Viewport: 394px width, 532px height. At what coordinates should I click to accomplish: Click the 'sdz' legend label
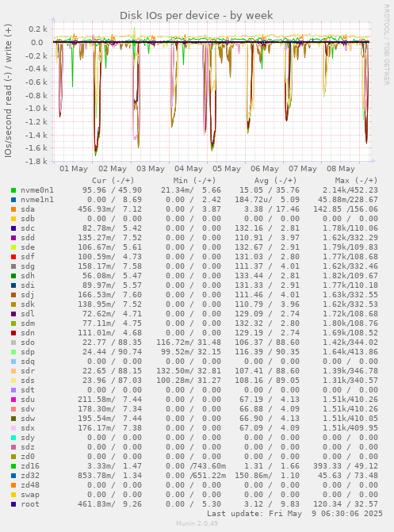[x=28, y=447]
